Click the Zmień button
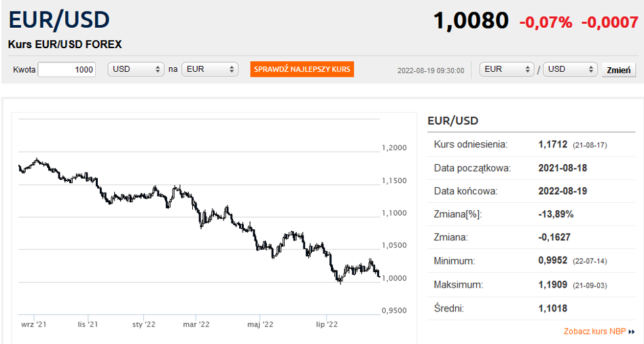Image resolution: width=644 pixels, height=344 pixels. [618, 70]
